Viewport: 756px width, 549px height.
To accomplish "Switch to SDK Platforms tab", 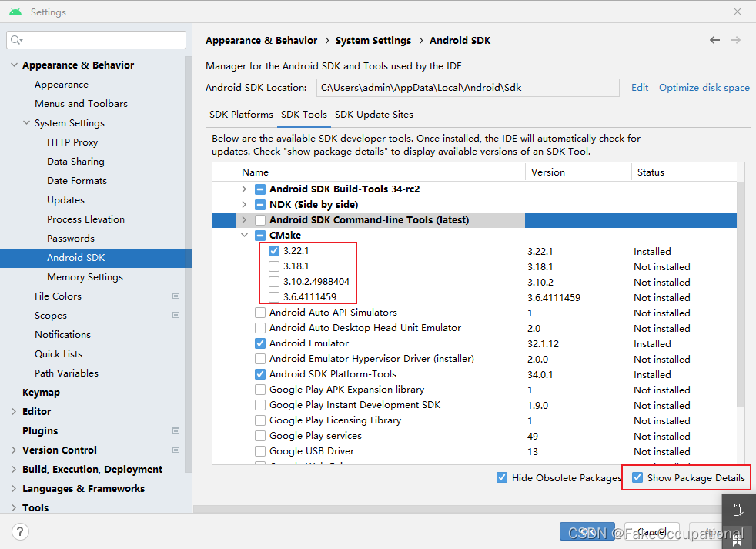I will tap(241, 115).
